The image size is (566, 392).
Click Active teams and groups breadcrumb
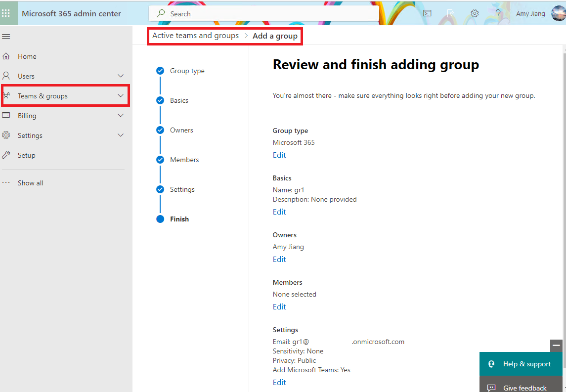click(x=195, y=36)
